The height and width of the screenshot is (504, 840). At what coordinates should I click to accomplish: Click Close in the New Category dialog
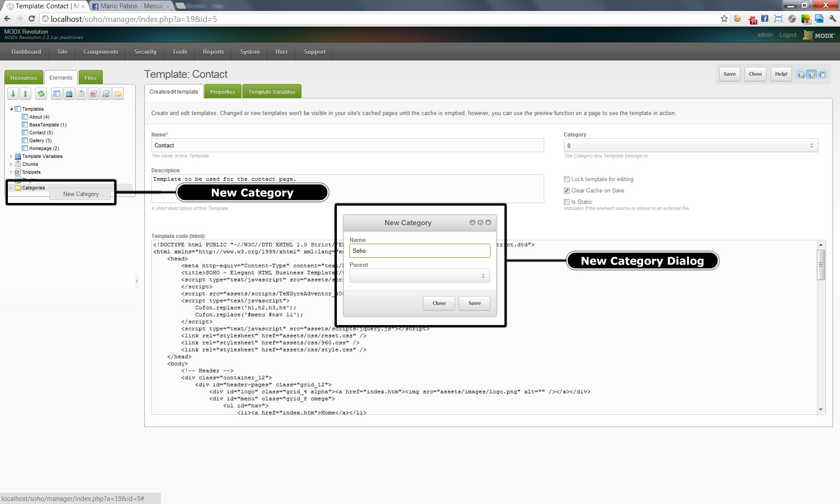439,303
